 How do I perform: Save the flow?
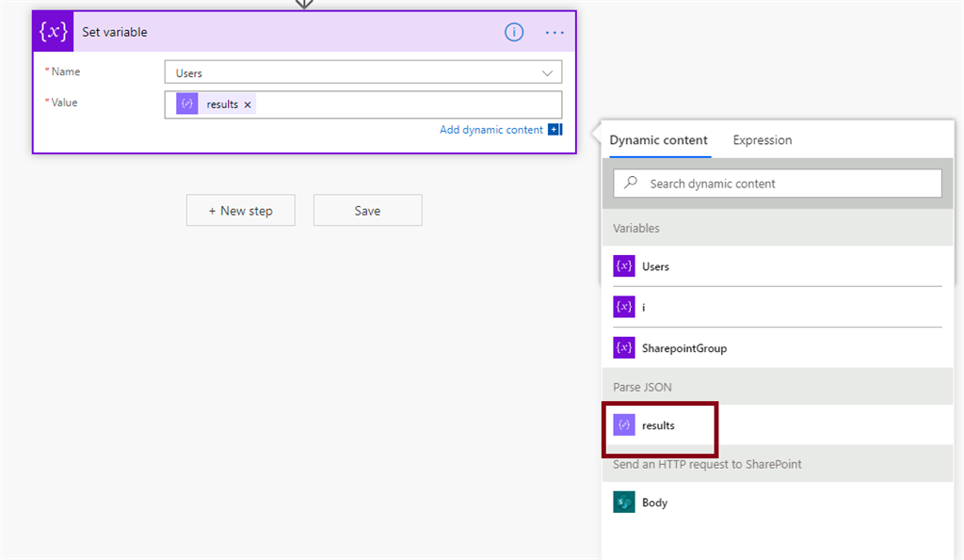367,210
